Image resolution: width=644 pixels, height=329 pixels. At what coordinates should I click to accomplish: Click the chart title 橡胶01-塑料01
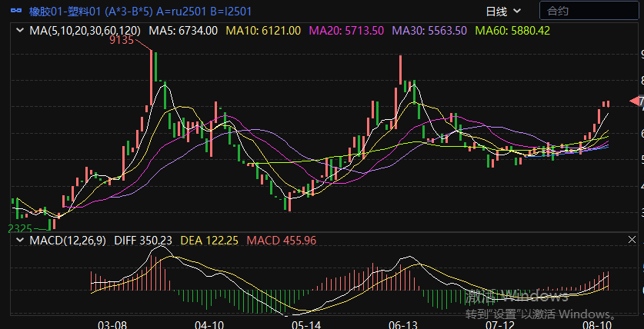[x=70, y=12]
